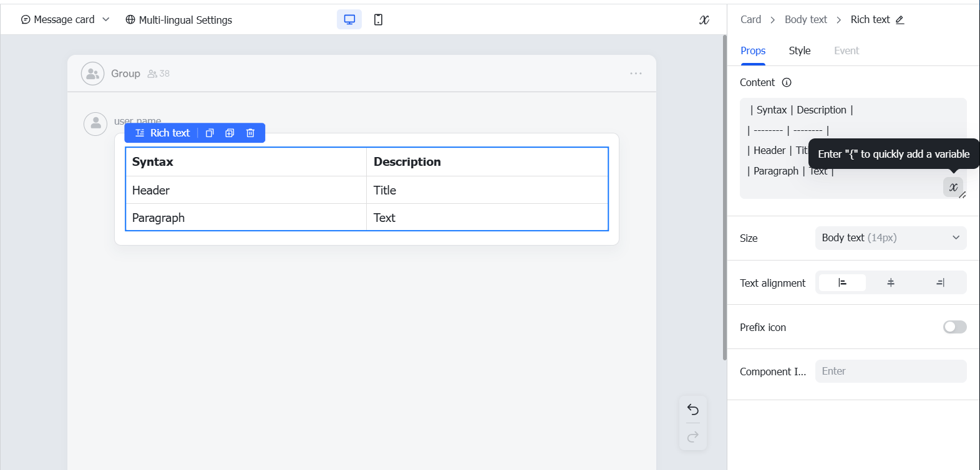980x470 pixels.
Task: Duplicate the Rich text component
Action: click(230, 133)
